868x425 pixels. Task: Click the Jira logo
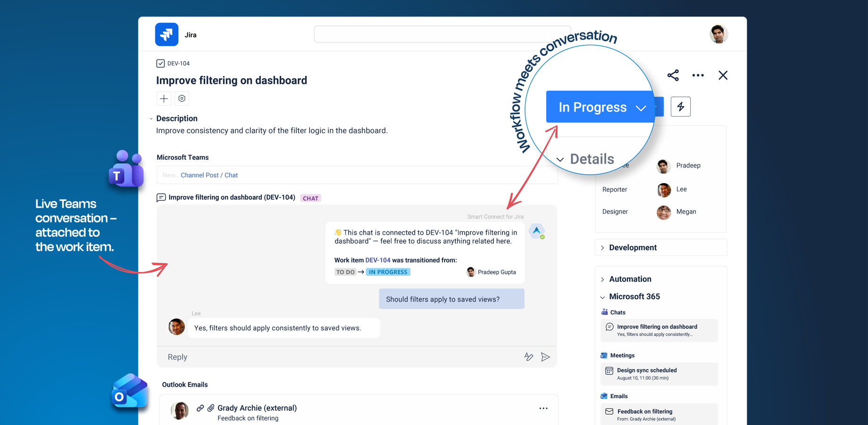pyautogui.click(x=167, y=34)
